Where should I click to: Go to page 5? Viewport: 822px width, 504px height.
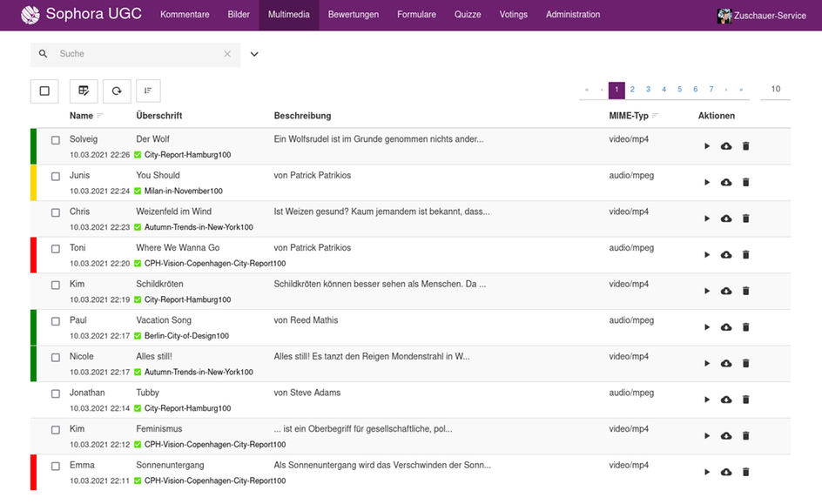coord(679,90)
